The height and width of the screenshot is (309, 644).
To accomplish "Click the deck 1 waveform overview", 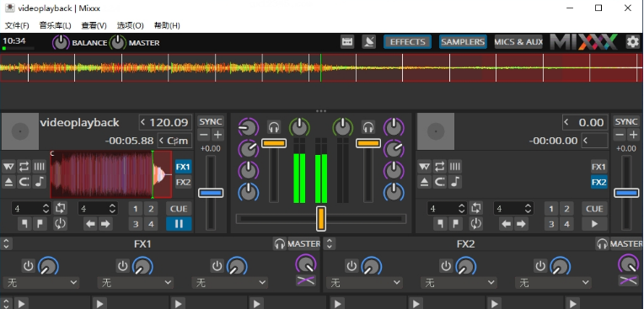I will [111, 174].
